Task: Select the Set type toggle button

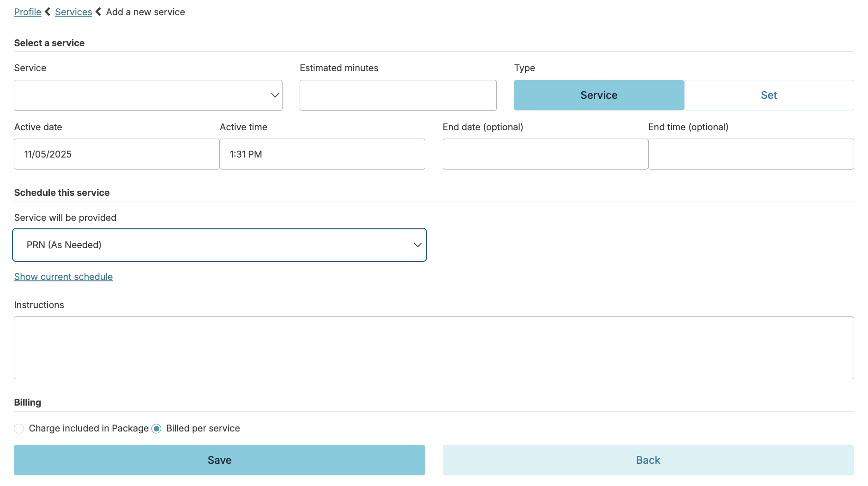Action: click(769, 95)
